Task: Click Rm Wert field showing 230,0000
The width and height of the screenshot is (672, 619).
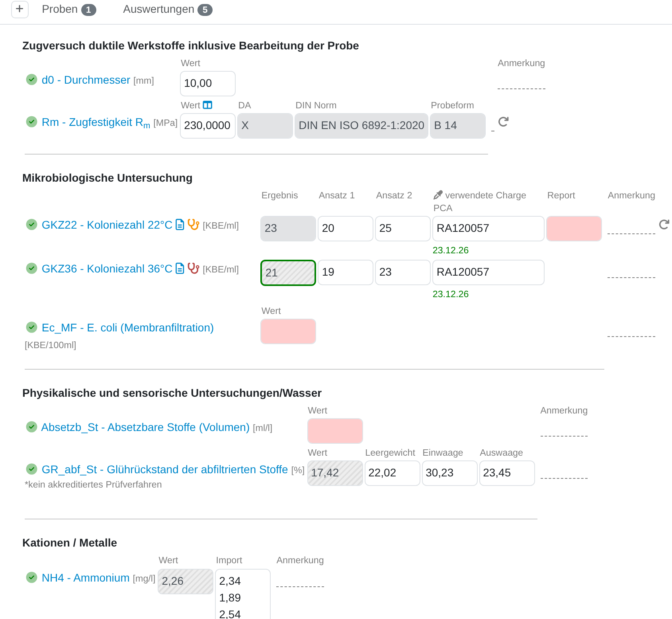Action: (x=208, y=126)
